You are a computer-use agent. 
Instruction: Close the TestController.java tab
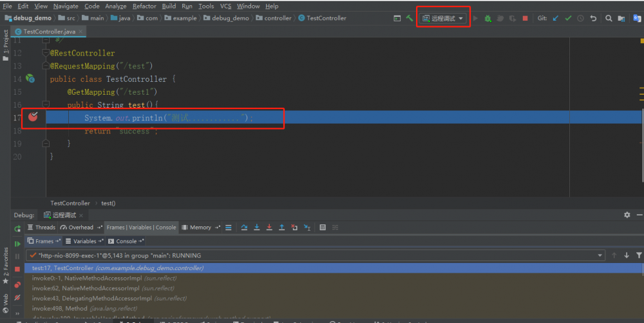80,31
